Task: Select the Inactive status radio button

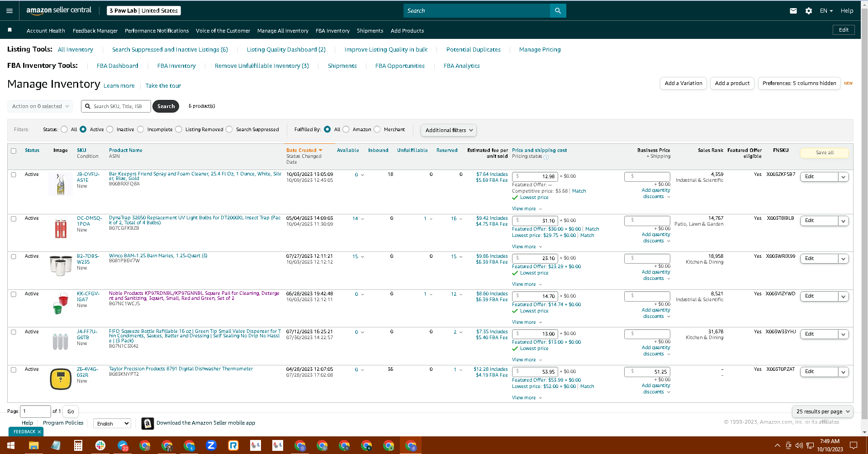Action: [x=110, y=129]
